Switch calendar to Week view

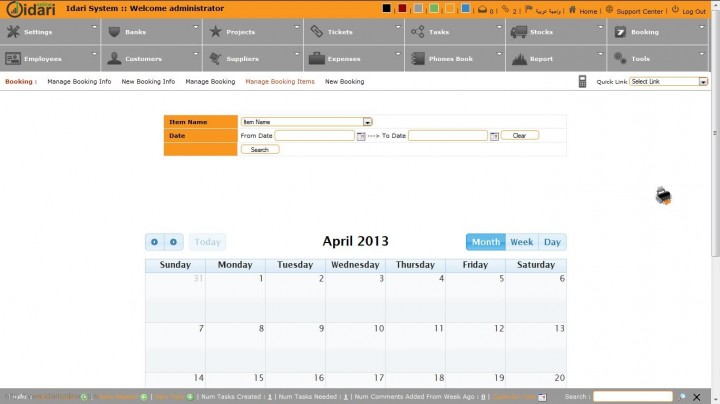tap(521, 242)
